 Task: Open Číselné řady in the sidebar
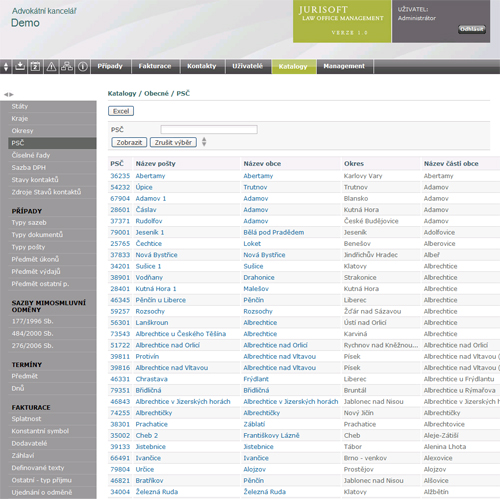[52, 155]
